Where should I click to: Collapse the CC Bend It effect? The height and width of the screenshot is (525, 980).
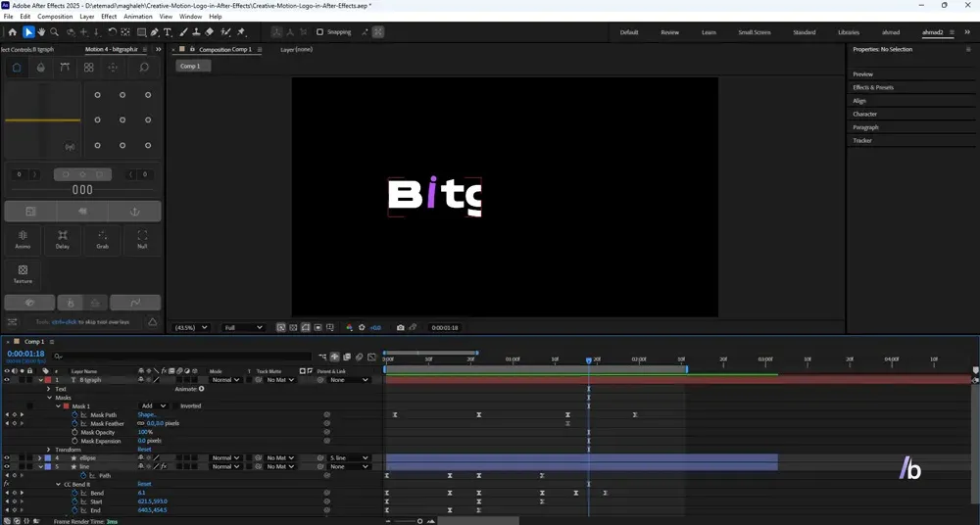click(58, 485)
